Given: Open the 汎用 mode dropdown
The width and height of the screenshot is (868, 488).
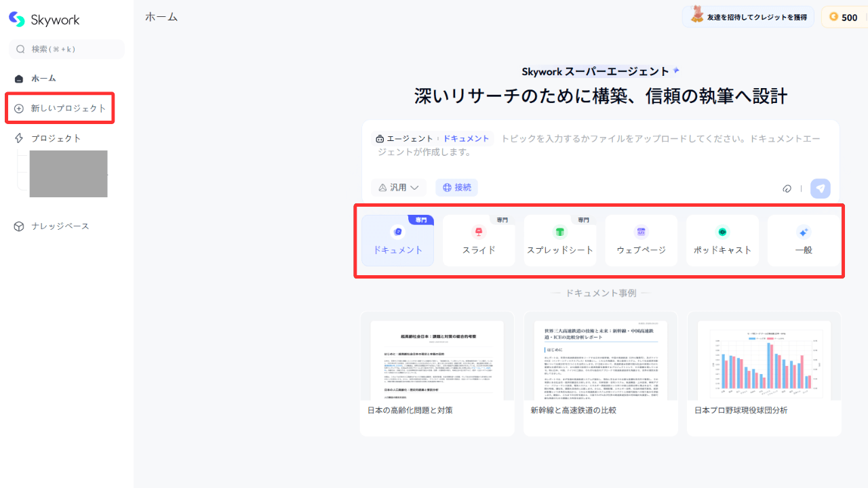Looking at the screenshot, I should 398,188.
